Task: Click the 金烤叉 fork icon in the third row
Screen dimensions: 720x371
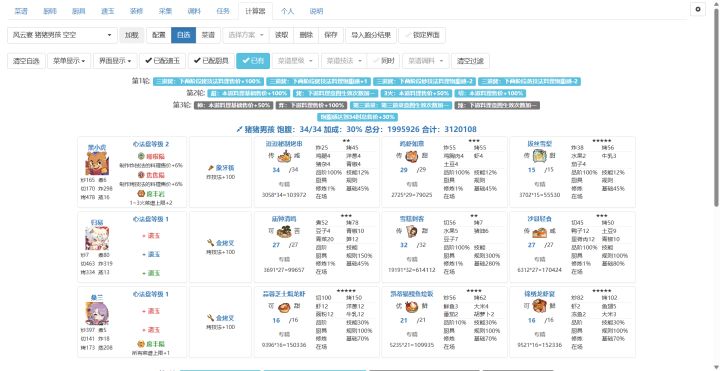Action: click(211, 318)
